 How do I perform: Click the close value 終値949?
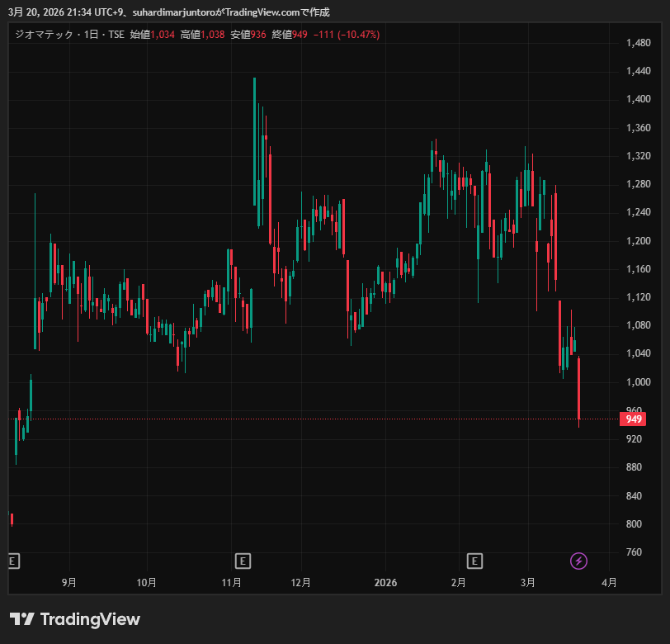pos(290,35)
